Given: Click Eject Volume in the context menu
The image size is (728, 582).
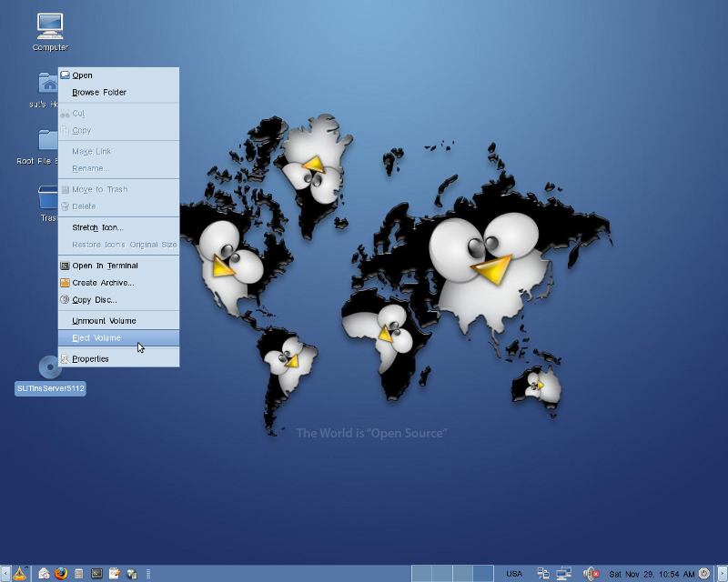Looking at the screenshot, I should (119, 338).
